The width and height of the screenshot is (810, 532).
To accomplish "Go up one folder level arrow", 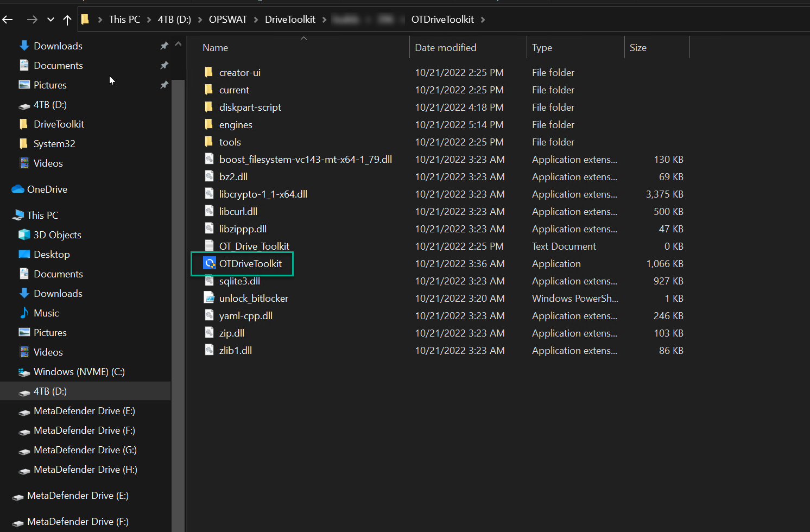I will pos(67,20).
